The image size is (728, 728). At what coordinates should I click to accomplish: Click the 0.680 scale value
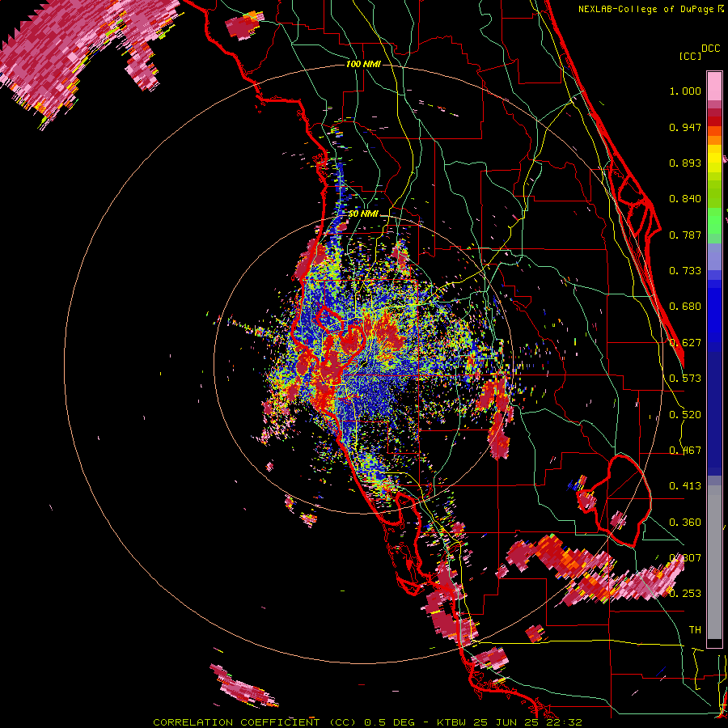tap(685, 307)
